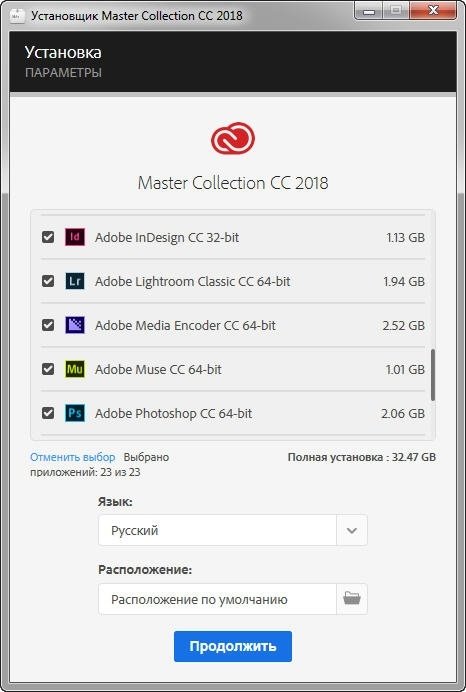Click the Adobe InDesign Id icon
Viewport: 466px width, 692px height.
(x=75, y=237)
